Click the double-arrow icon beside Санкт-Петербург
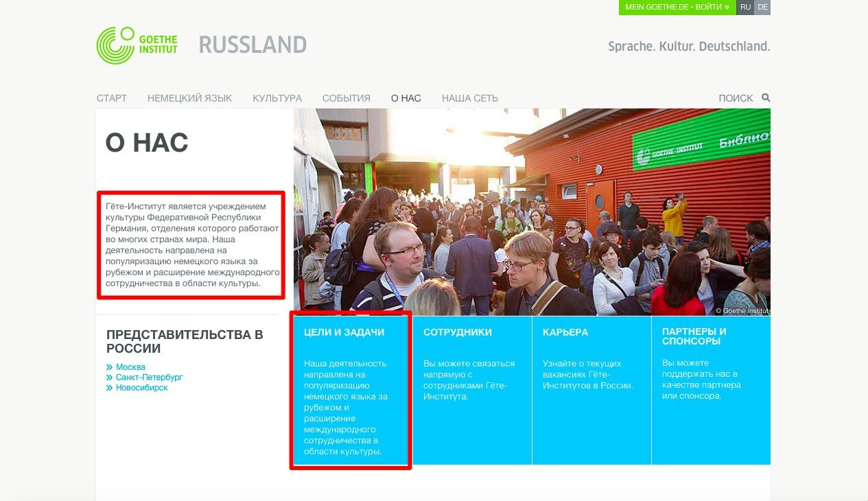 coord(110,377)
